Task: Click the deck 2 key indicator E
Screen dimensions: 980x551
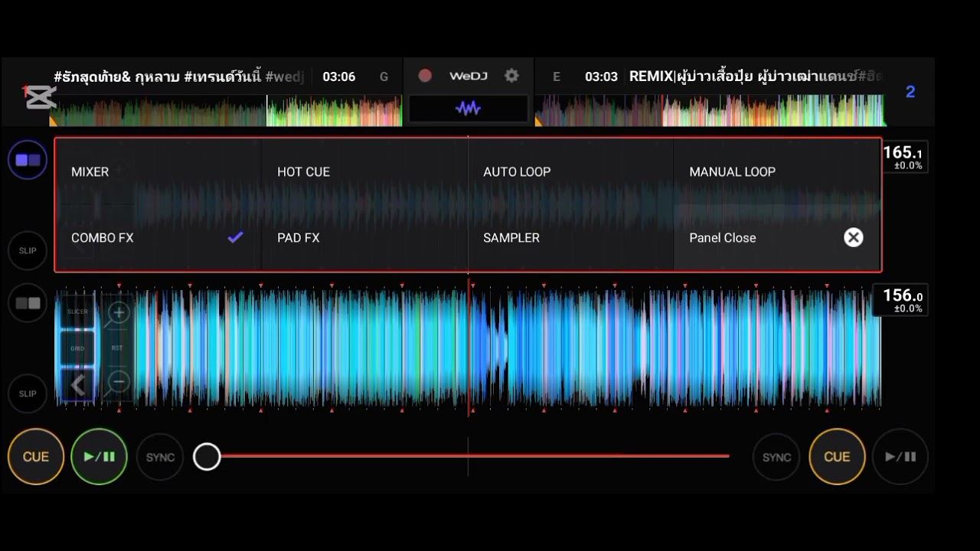Action: click(x=557, y=77)
